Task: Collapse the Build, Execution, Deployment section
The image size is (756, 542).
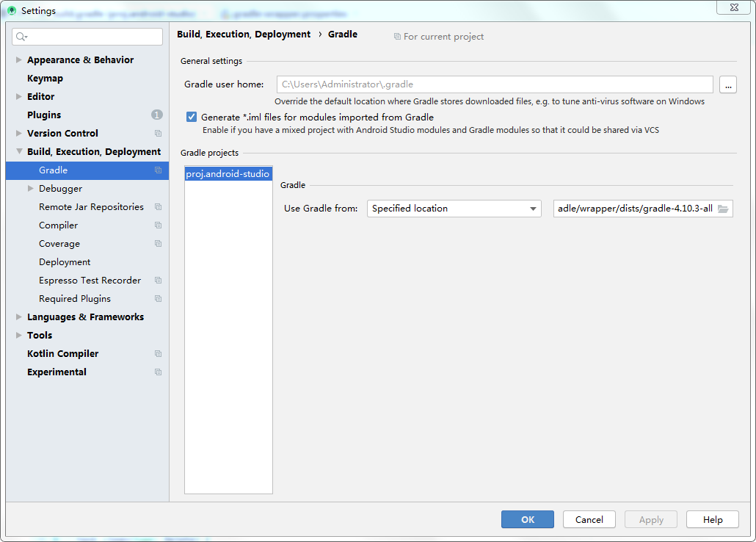Action: 19,152
